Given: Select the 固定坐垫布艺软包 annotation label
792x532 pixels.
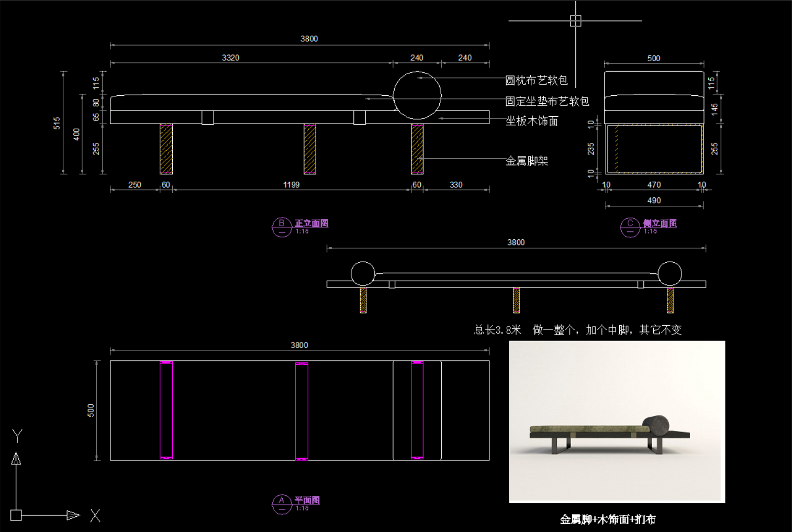Looking at the screenshot, I should [546, 101].
